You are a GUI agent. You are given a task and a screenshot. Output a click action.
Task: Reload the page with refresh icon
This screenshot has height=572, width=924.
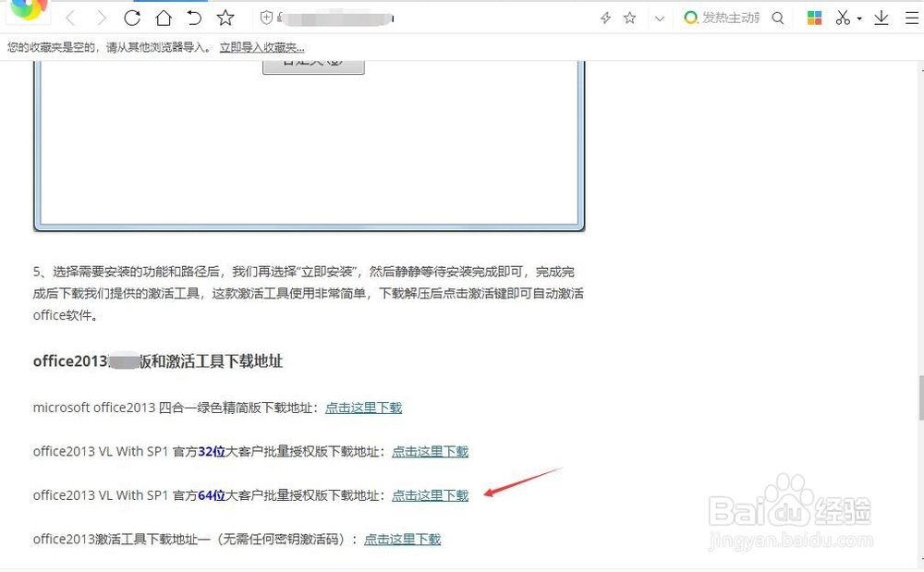pyautogui.click(x=132, y=18)
